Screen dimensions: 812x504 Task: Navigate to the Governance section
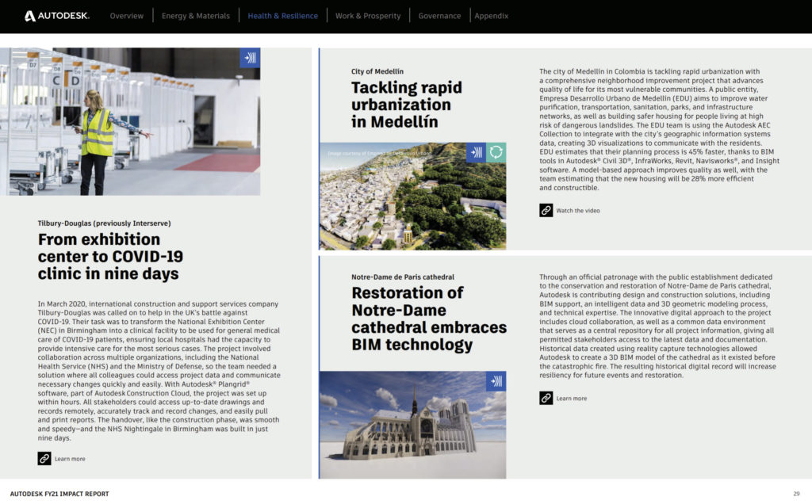439,16
